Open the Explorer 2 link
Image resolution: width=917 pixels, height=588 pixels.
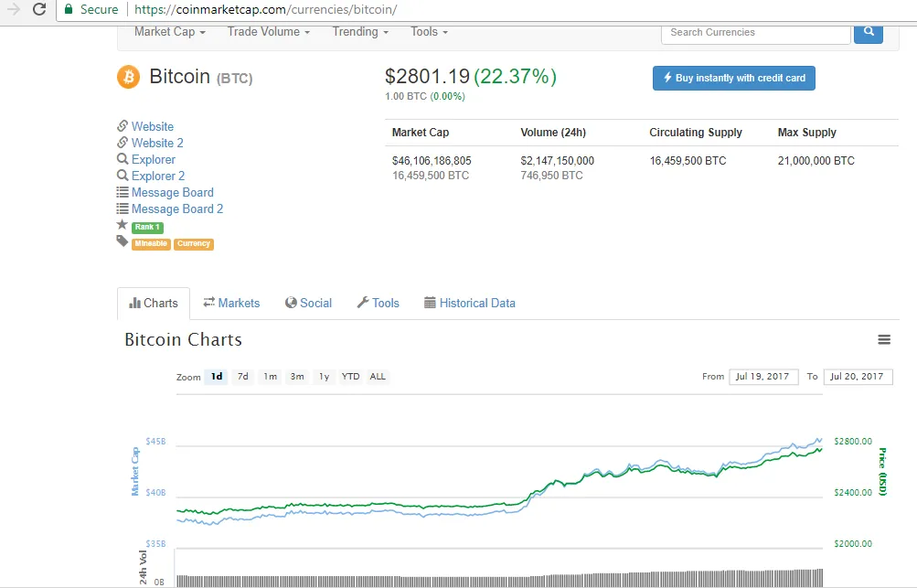[158, 176]
